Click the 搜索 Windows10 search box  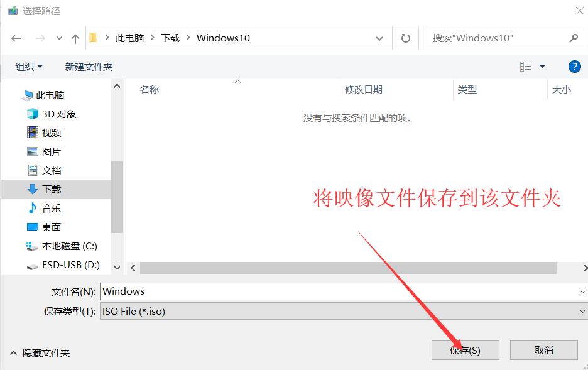[x=496, y=38]
